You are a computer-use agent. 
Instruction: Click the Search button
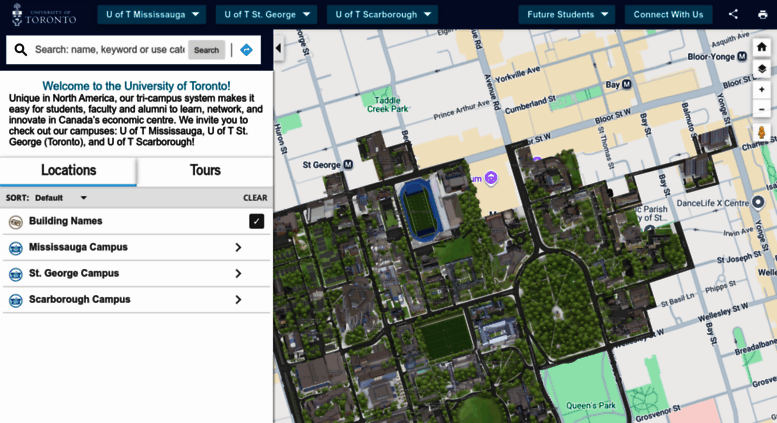tap(206, 50)
